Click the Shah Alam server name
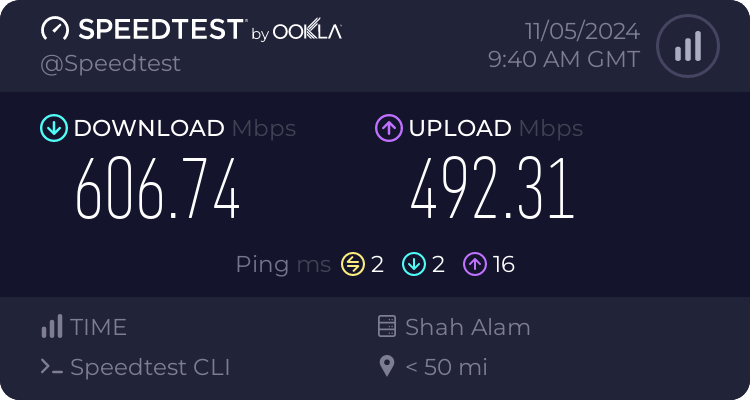The height and width of the screenshot is (400, 750). pyautogui.click(x=468, y=327)
